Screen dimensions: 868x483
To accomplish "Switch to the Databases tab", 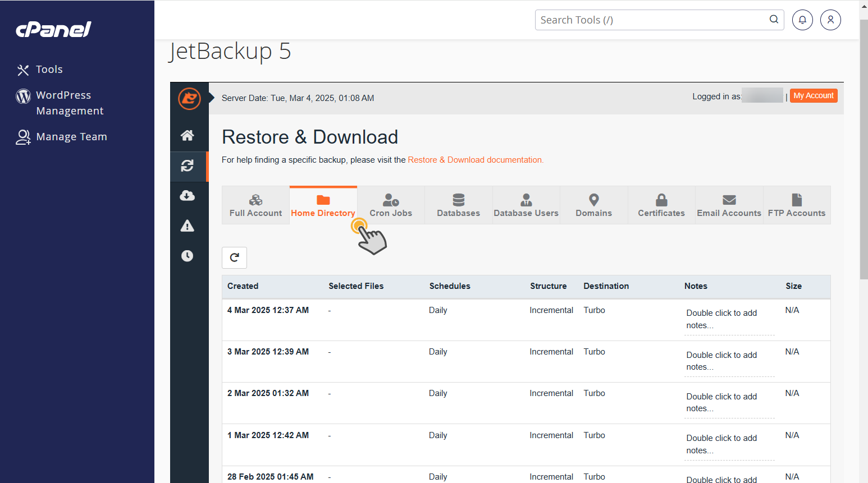I will 459,205.
